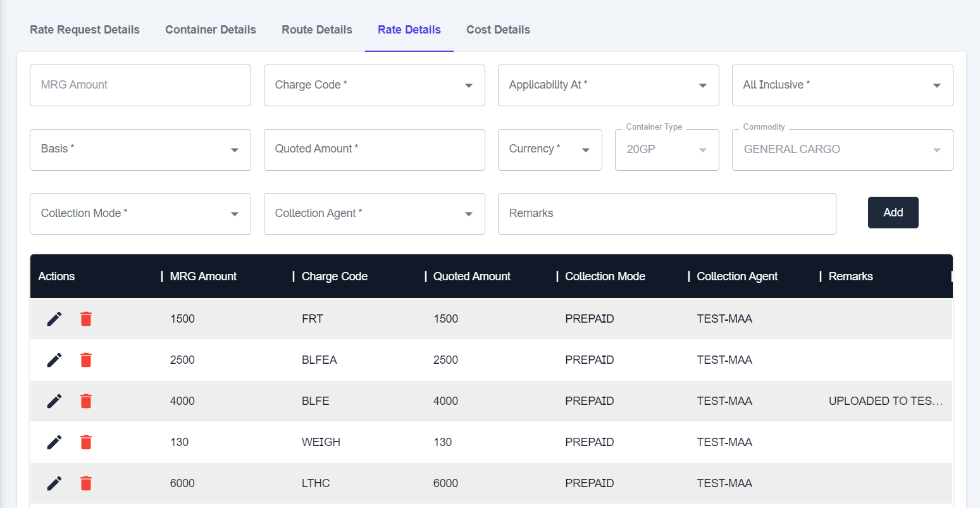Edit the BLFEA charge row
Image resolution: width=980 pixels, height=508 pixels.
pos(54,360)
